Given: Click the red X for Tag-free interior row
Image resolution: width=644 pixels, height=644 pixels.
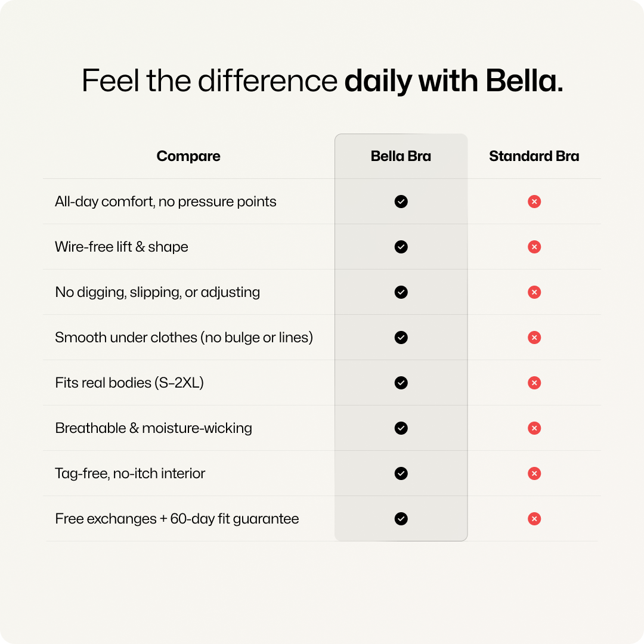Looking at the screenshot, I should [534, 473].
